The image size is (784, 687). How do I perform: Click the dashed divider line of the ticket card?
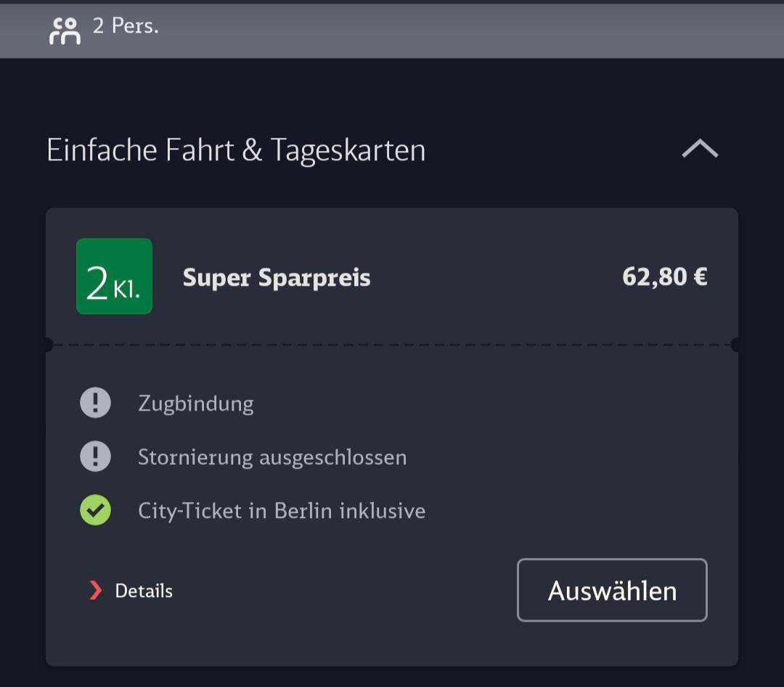point(392,345)
